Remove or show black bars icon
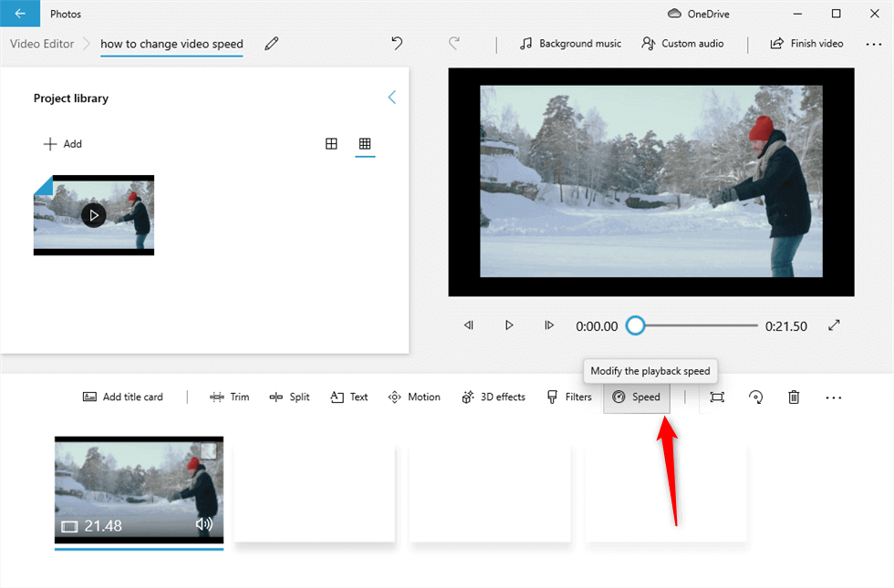The width and height of the screenshot is (894, 588). (x=717, y=397)
